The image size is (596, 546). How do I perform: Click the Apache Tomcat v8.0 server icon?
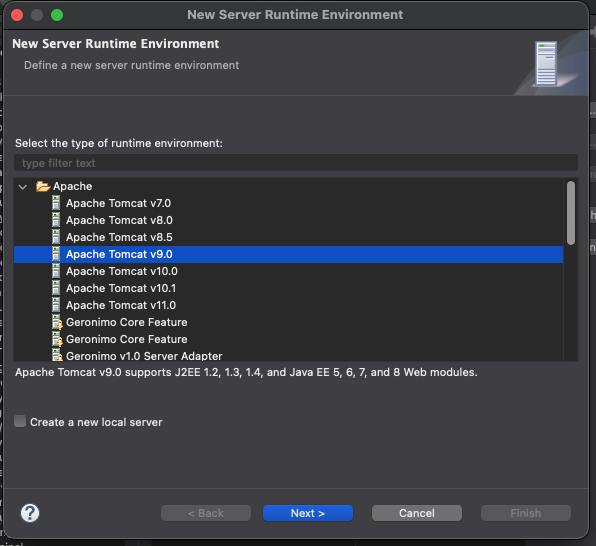[56, 220]
